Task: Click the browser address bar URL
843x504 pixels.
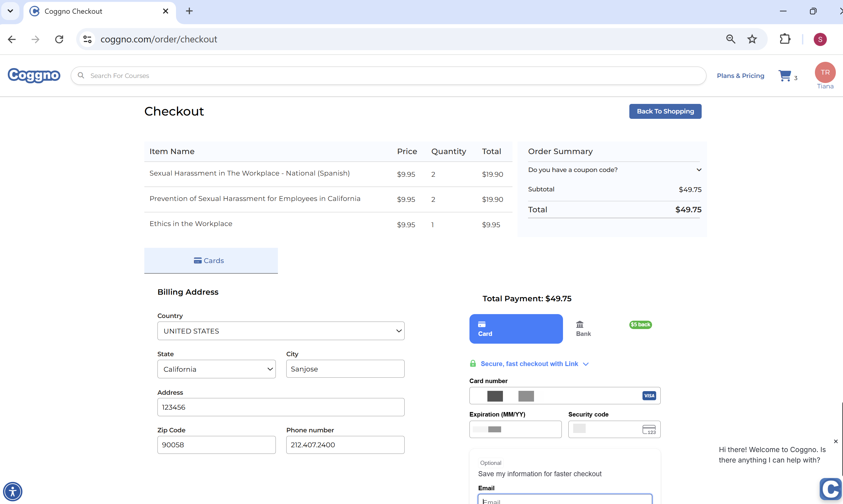Action: [159, 39]
